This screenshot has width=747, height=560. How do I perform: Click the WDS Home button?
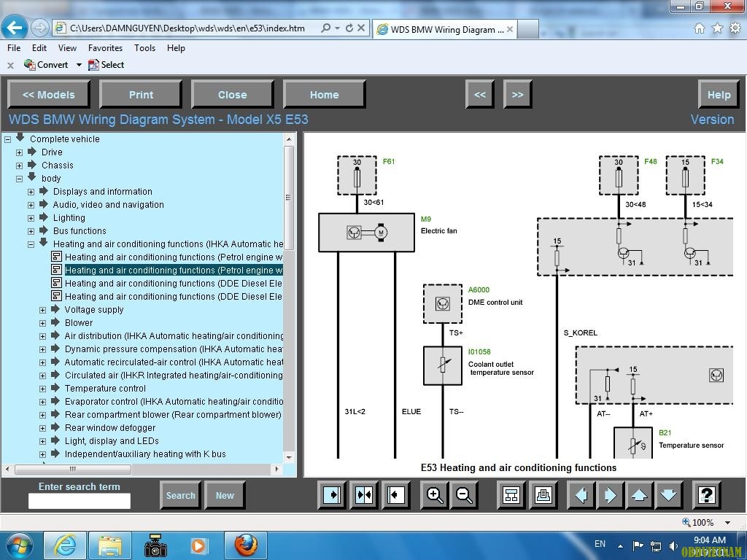325,94
